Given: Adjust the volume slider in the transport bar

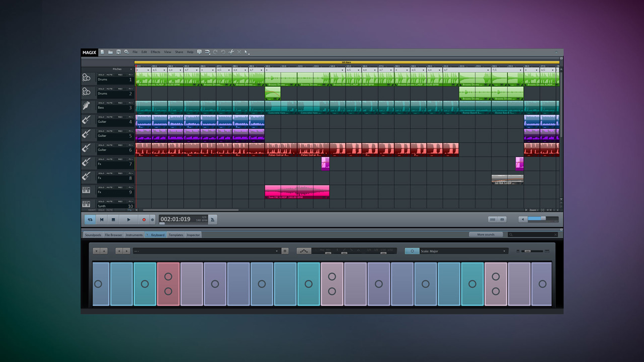Looking at the screenshot, I should [x=543, y=219].
